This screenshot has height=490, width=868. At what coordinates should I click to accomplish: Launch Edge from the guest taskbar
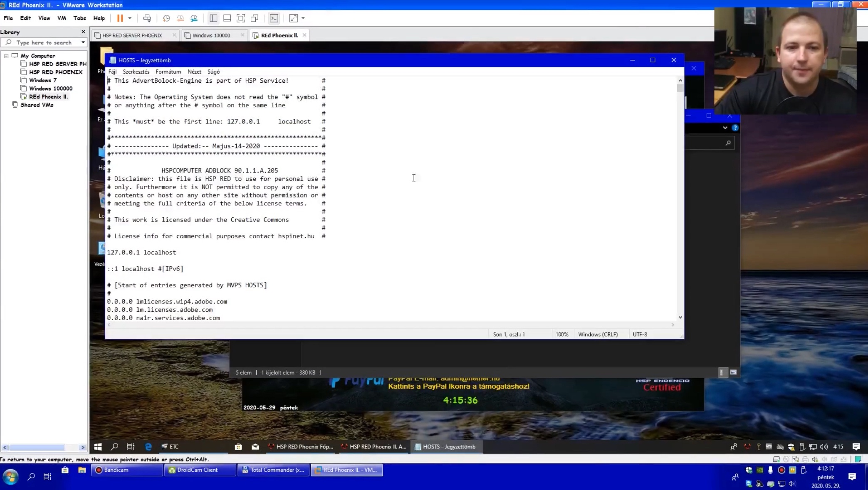click(x=148, y=446)
